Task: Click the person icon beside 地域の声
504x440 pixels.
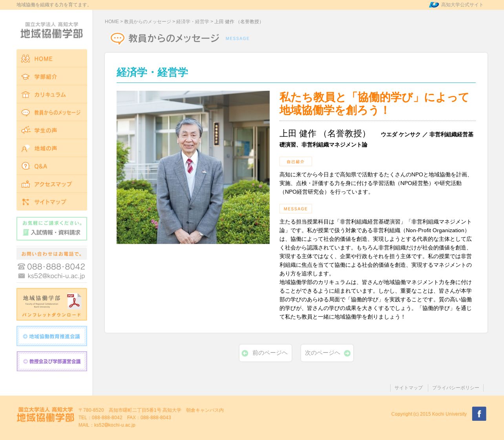Action: (26, 148)
